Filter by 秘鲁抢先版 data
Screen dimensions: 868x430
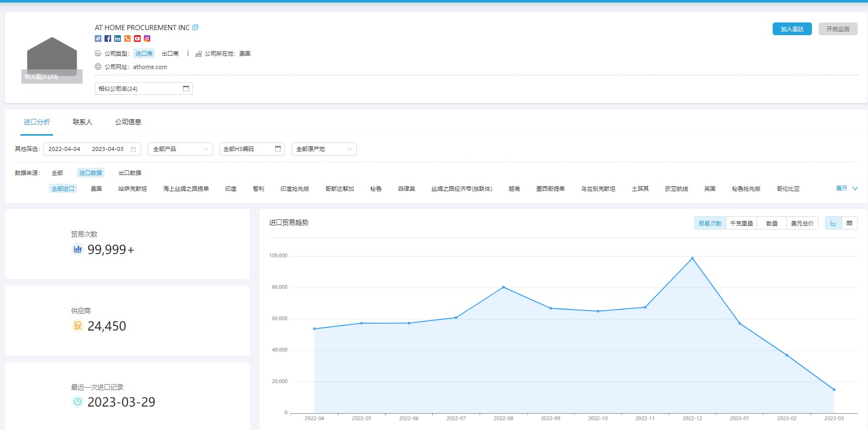[x=746, y=189]
